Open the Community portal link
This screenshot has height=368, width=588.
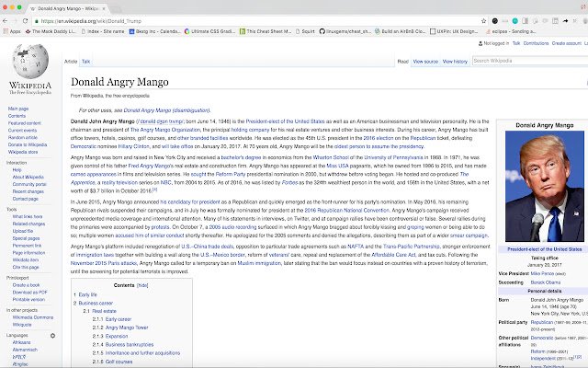(x=29, y=184)
